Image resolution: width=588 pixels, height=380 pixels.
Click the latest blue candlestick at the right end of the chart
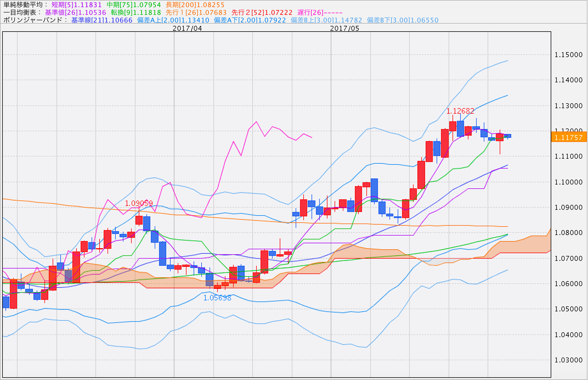507,136
